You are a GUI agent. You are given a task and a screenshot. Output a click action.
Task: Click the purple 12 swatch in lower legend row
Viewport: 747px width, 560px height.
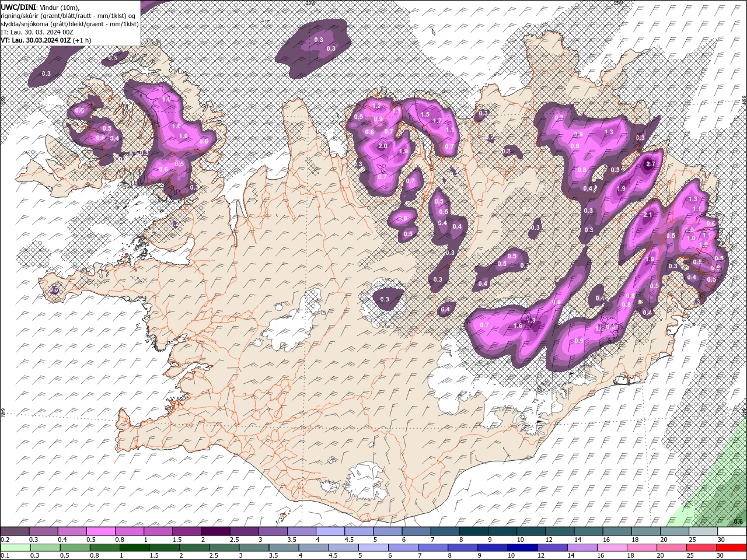click(552, 548)
